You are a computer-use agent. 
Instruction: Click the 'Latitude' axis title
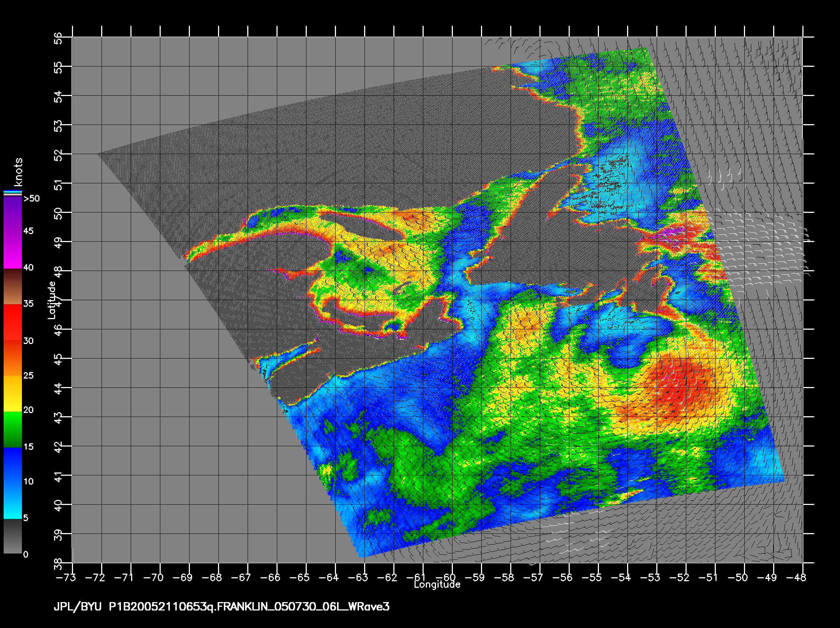click(x=51, y=300)
